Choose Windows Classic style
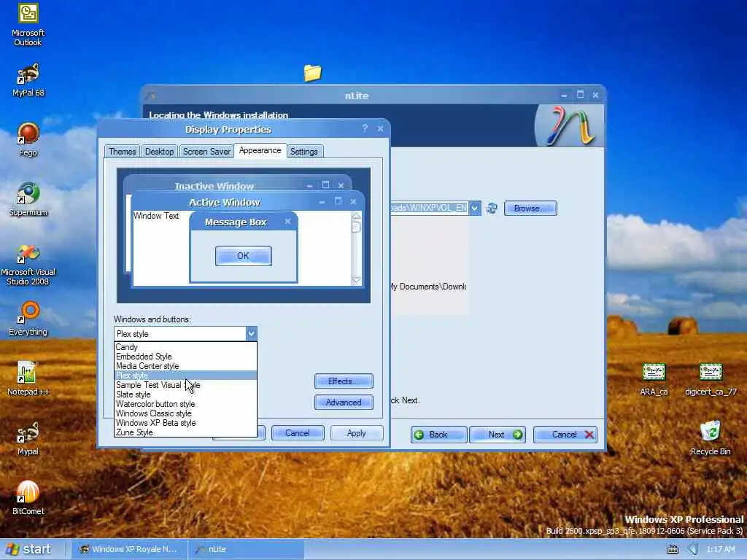 coord(185,413)
